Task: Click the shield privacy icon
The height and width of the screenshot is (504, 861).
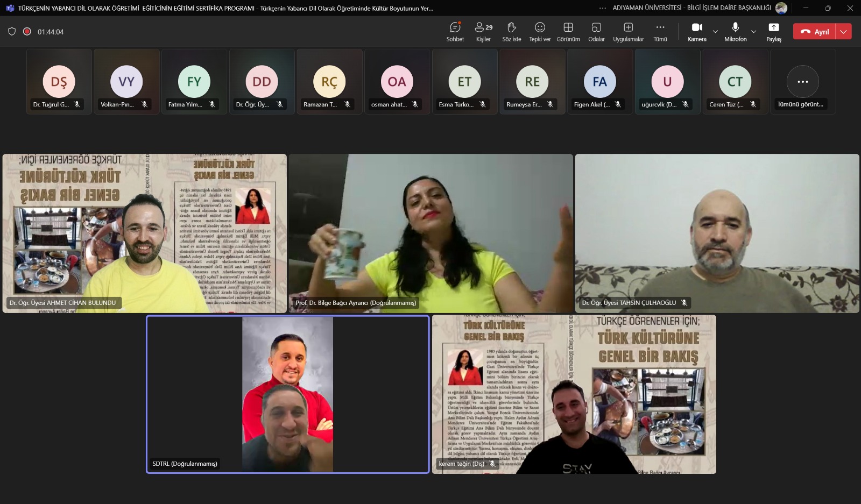Action: coord(12,32)
